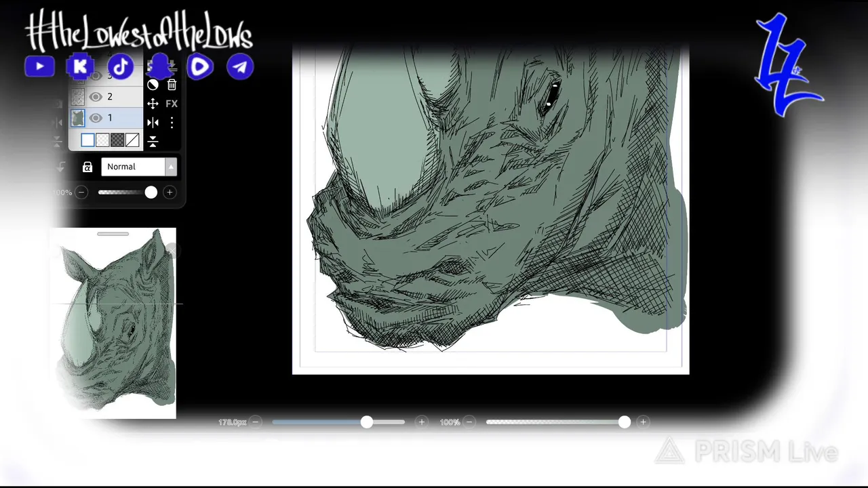Delete layer with the trash icon

click(172, 85)
